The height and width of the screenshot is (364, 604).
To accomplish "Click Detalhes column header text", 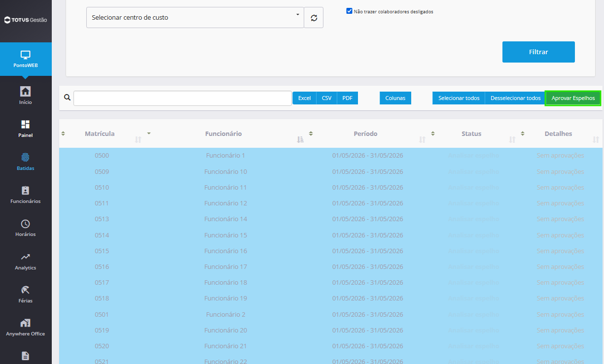I will 558,133.
